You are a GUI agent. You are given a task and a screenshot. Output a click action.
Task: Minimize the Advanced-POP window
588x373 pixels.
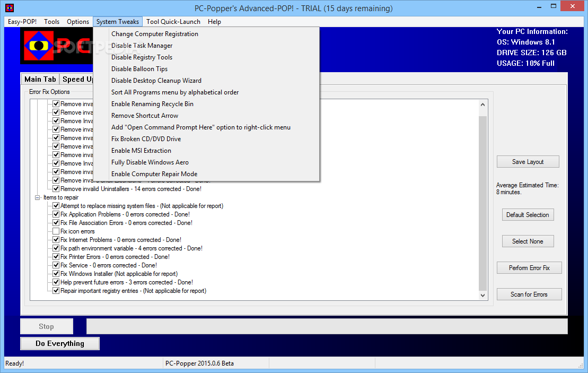click(x=539, y=7)
